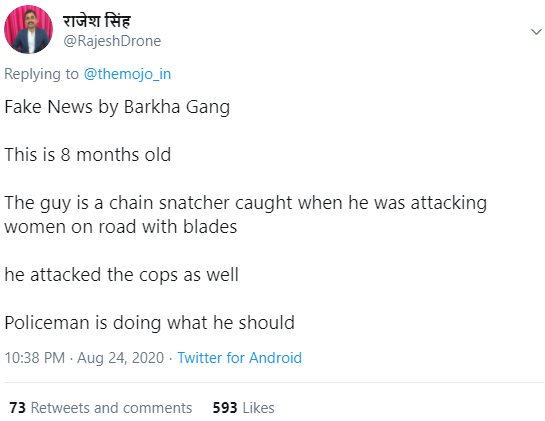Click the 73 retweets count number
The height and width of the screenshot is (421, 545).
coord(17,408)
